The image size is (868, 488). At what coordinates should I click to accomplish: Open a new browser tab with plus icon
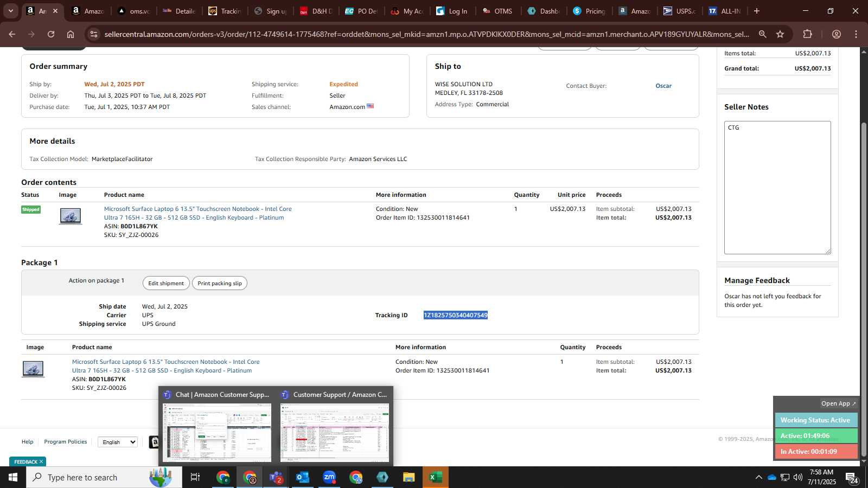[757, 11]
